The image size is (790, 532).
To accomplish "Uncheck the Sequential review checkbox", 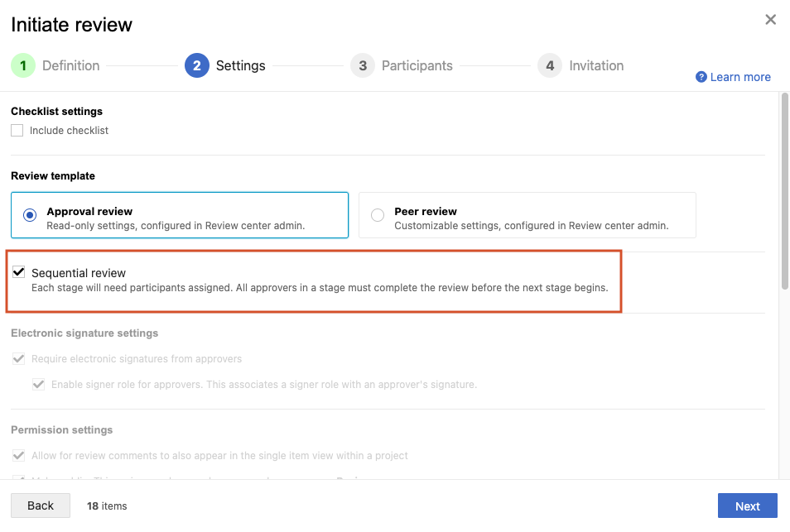I will [19, 272].
